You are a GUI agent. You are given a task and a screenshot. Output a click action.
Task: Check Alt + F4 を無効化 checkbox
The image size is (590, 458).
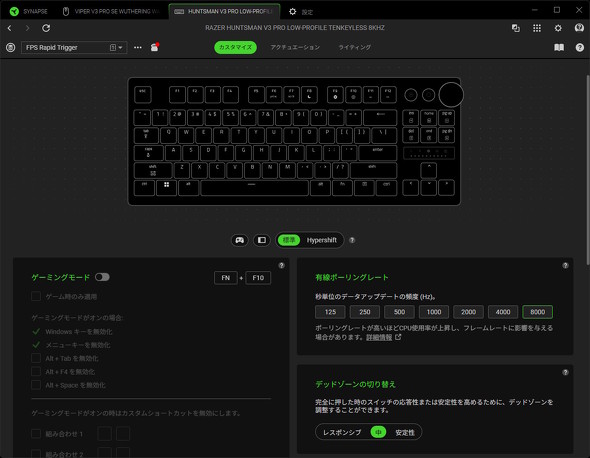(36, 372)
